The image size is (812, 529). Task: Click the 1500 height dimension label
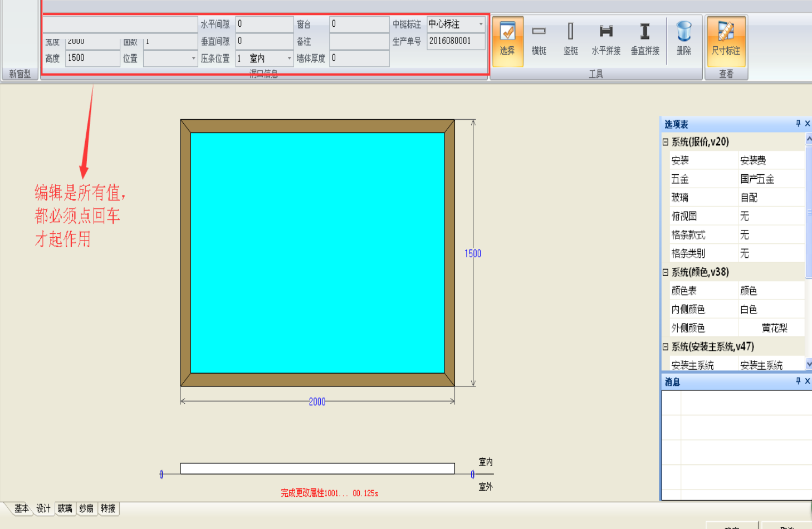coord(473,253)
